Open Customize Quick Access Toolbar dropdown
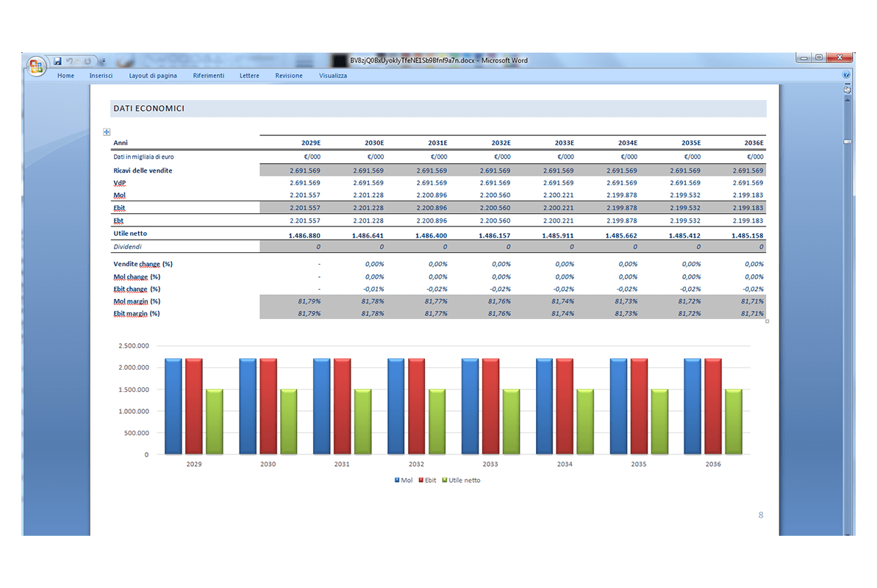Image resolution: width=877 pixels, height=588 pixels. [x=104, y=61]
